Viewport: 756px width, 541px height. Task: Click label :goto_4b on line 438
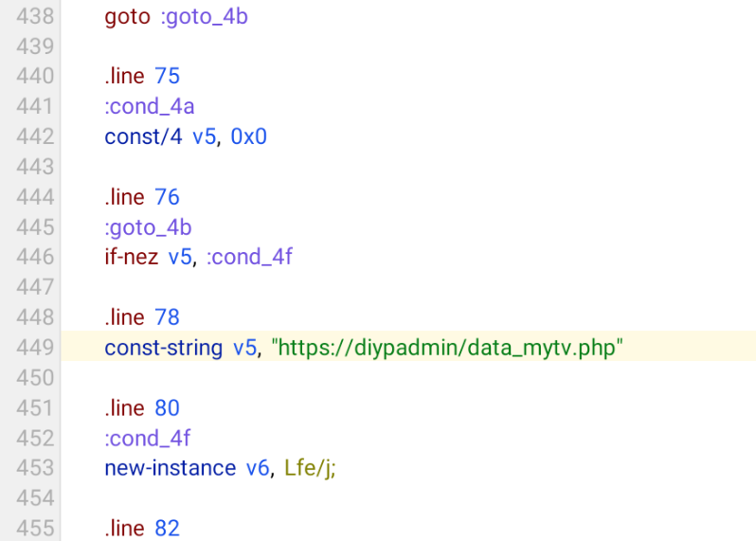pos(205,17)
